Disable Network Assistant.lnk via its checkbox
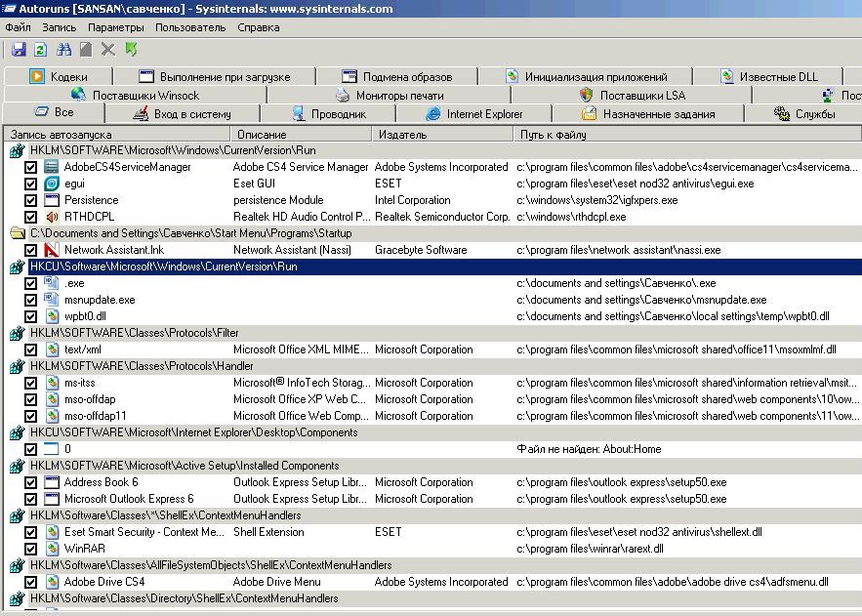Viewport: 862px width, 616px height. coord(31,250)
